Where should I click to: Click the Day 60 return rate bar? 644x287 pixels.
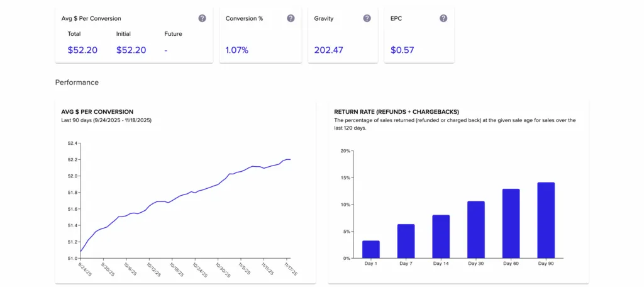coord(511,223)
